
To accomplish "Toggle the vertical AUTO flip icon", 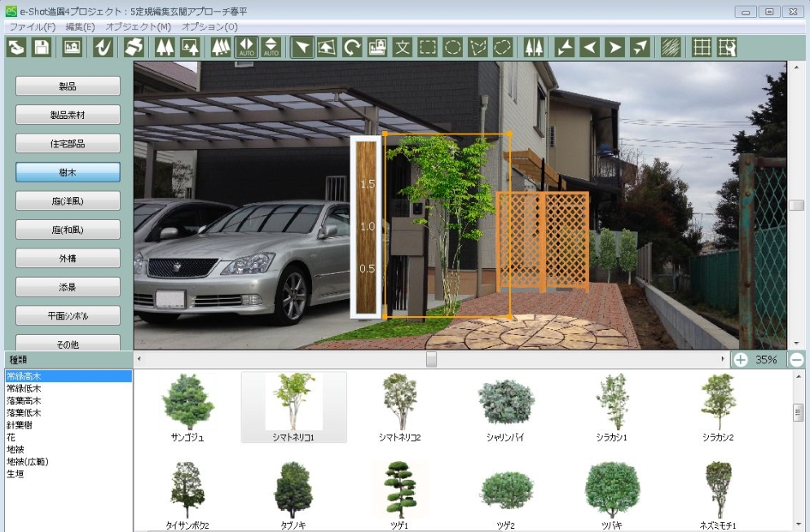I will 271,47.
